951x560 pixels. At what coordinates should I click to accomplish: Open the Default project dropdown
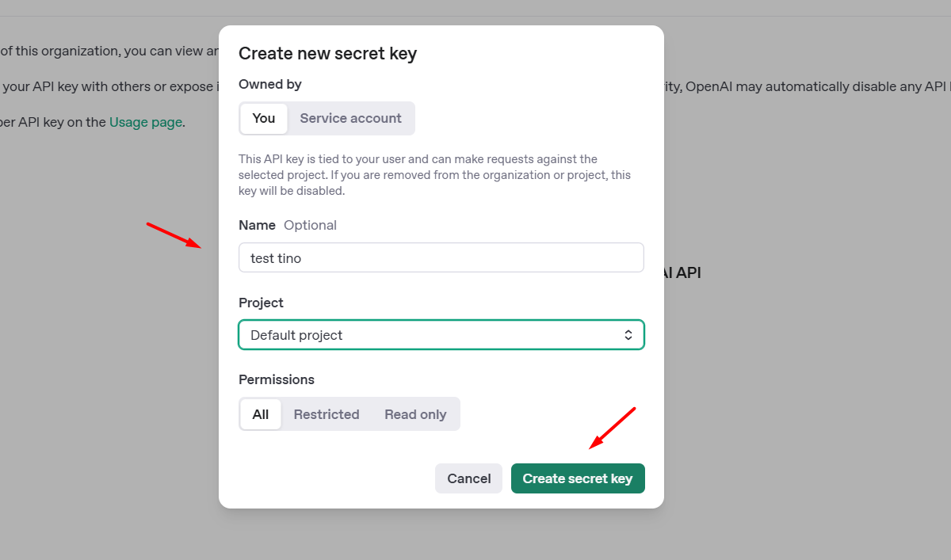click(x=441, y=335)
